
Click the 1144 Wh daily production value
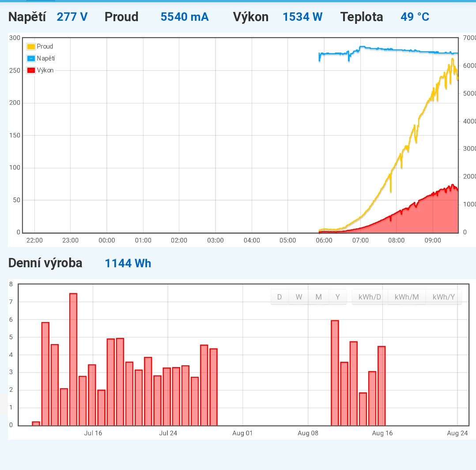[128, 264]
